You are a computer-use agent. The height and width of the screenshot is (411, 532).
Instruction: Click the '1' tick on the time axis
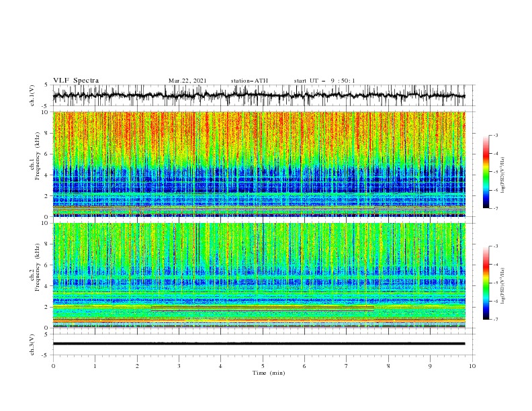click(95, 366)
